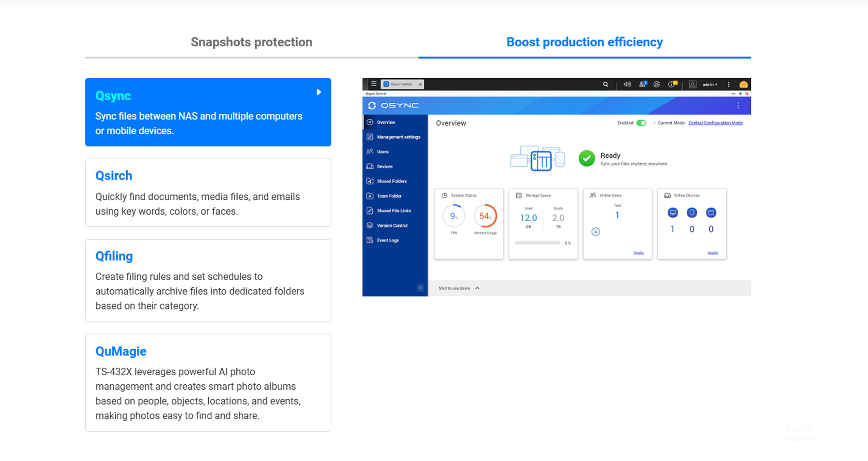Image resolution: width=868 pixels, height=461 pixels.
Task: Toggle the Enabled switch off
Action: pos(641,123)
